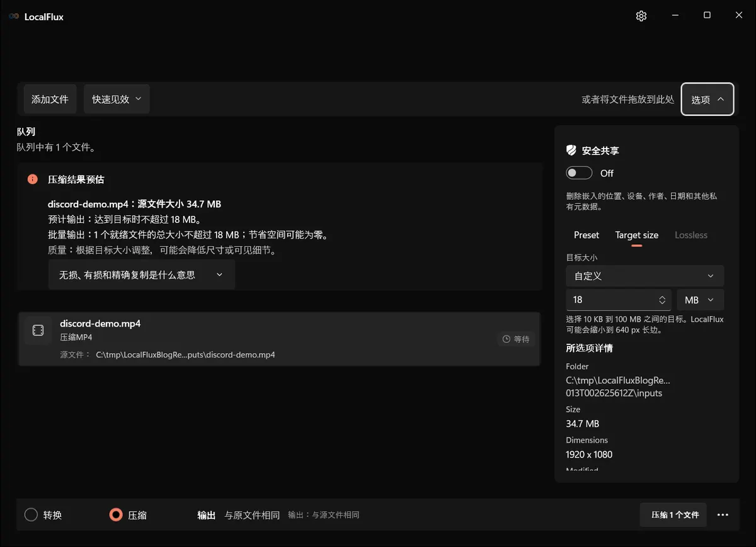Click the 输出：与源文件相同 label
756x547 pixels.
pos(324,515)
